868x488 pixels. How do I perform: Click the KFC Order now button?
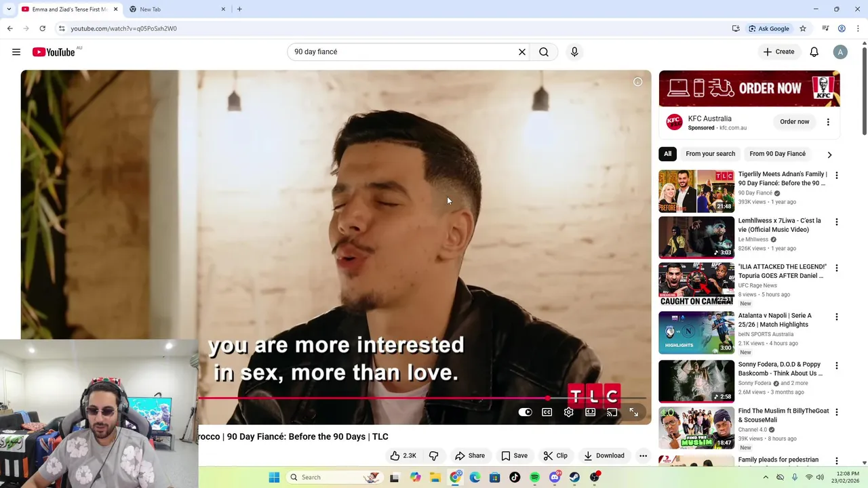point(794,122)
